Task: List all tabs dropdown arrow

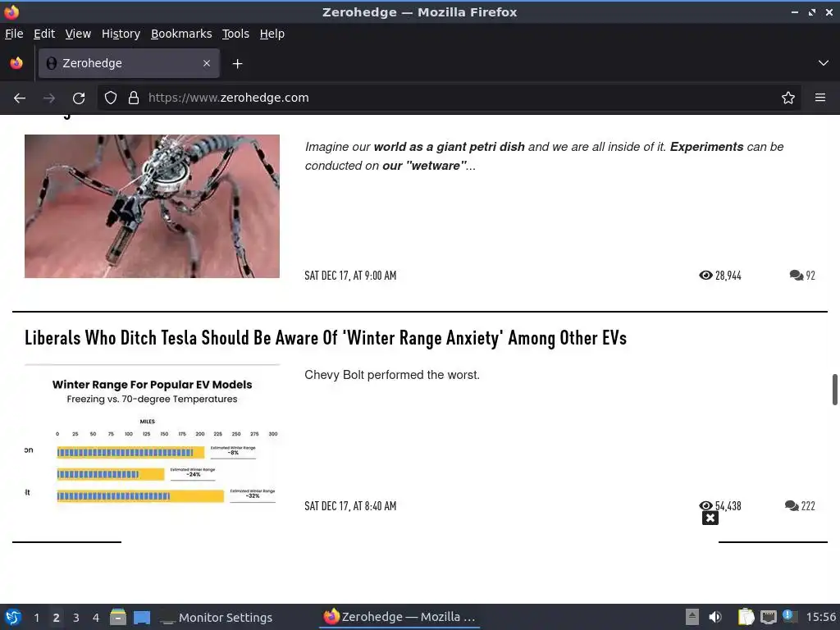Action: pyautogui.click(x=823, y=63)
